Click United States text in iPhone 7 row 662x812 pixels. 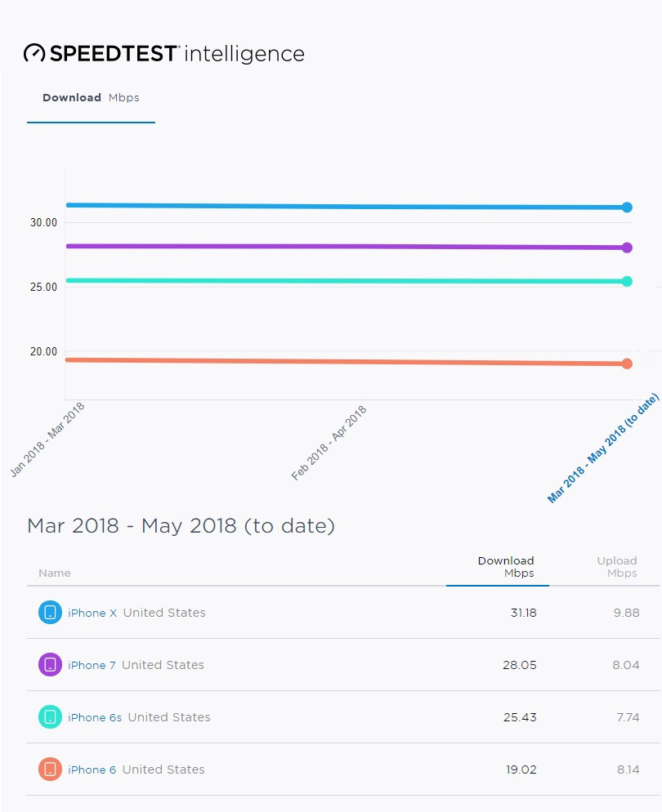coord(163,665)
